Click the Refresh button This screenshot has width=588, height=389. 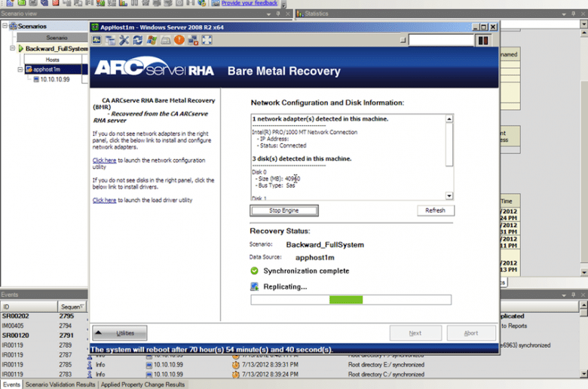[436, 210]
